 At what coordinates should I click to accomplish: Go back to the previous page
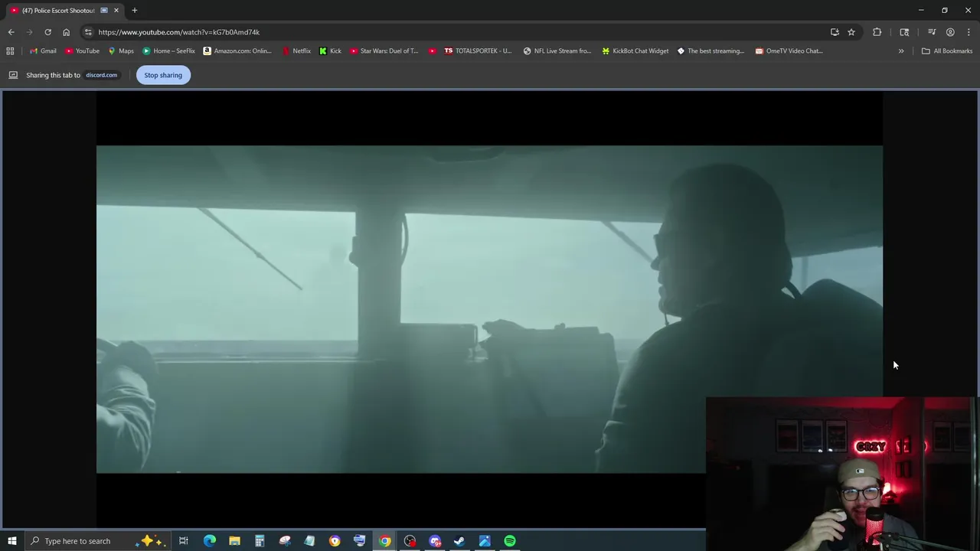pos(11,32)
